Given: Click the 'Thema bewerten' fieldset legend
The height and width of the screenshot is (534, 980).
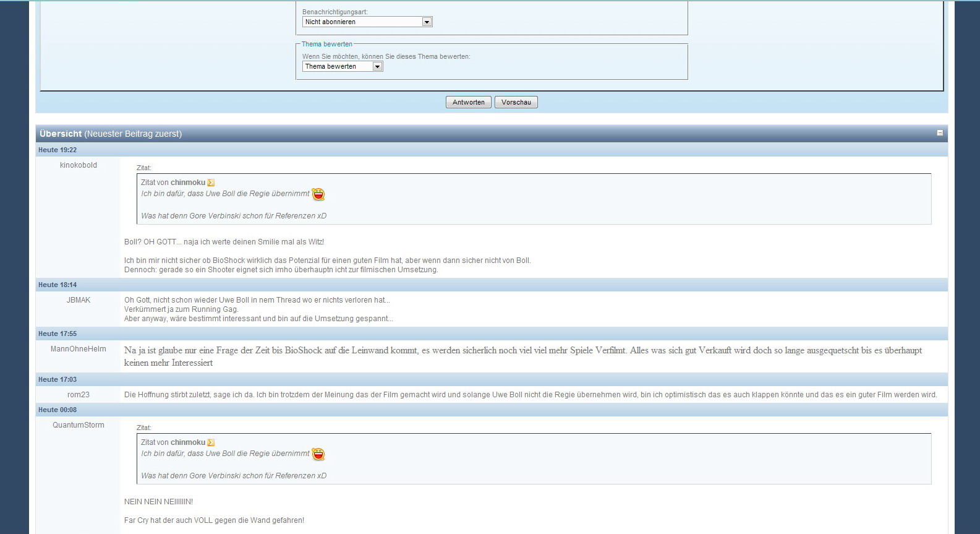Looking at the screenshot, I should tap(327, 44).
